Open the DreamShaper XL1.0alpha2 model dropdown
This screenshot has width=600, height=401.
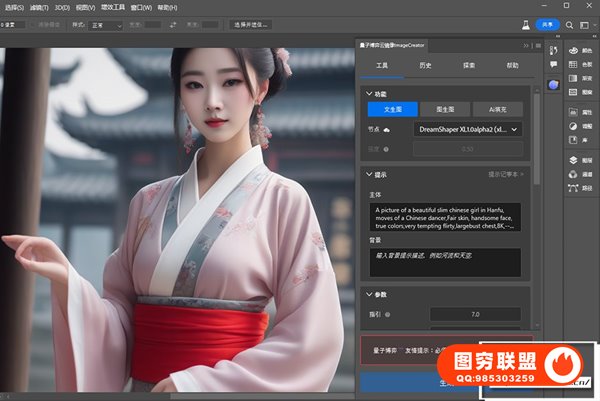coord(467,129)
